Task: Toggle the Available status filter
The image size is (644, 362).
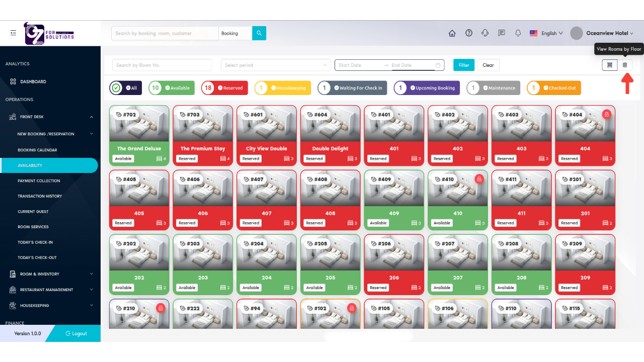Action: coord(172,88)
